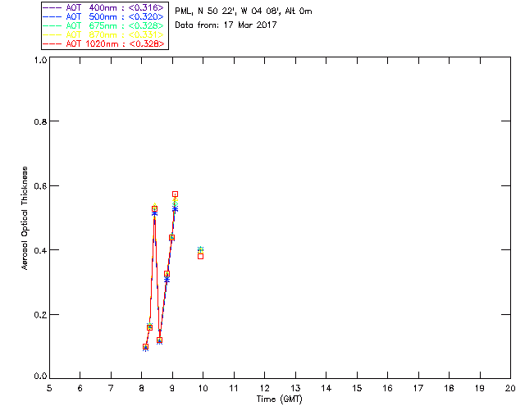Select the text 'Data from: 17 Mar 2017'
The height and width of the screenshot is (420, 525).
226,25
